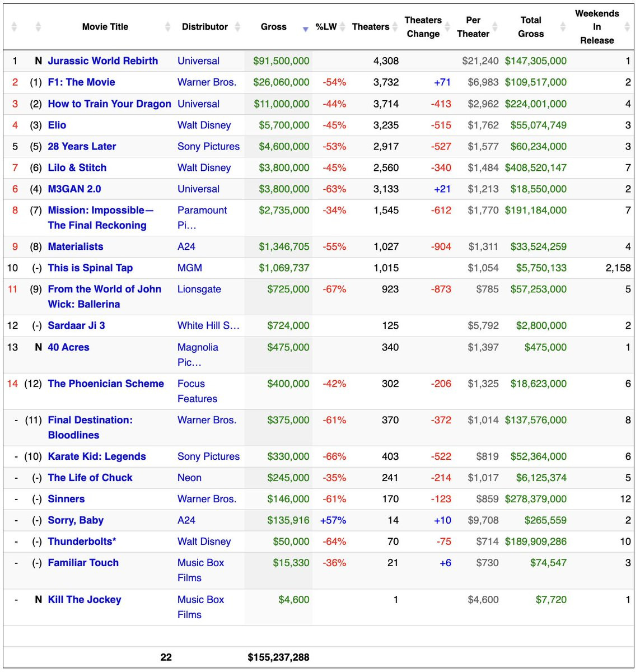Screen dimensions: 640x672
Task: Click sort arrows for Weekends In Release
Action: (627, 27)
